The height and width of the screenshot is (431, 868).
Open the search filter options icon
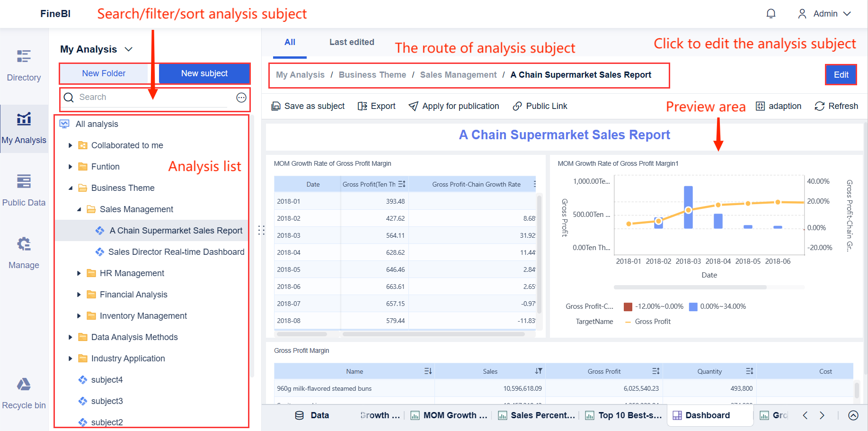click(241, 98)
